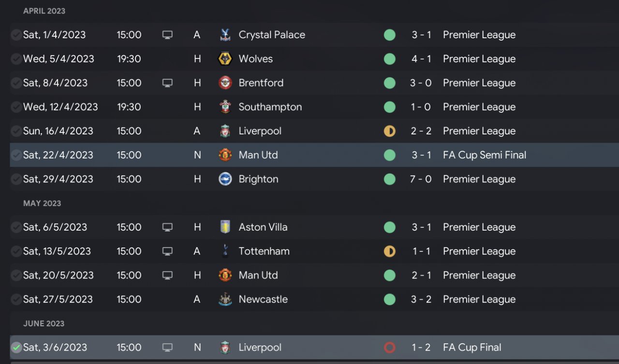Open the FA Cup Semi Final competition link
Screen dimensions: 619x364
pyautogui.click(x=485, y=155)
